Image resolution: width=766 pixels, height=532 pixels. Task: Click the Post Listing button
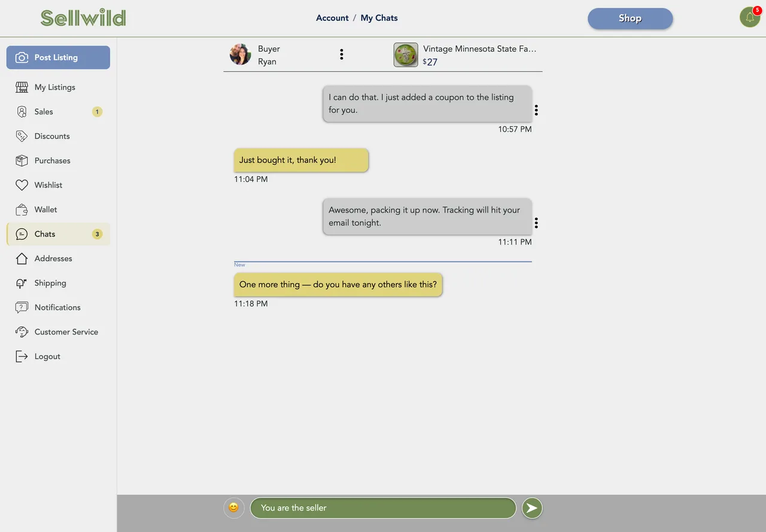(58, 57)
